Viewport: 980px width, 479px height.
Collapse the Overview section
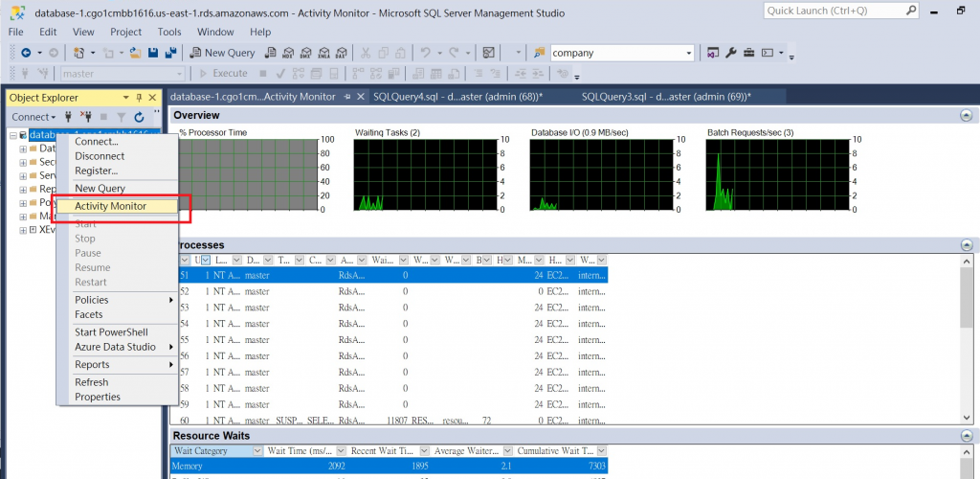point(967,116)
